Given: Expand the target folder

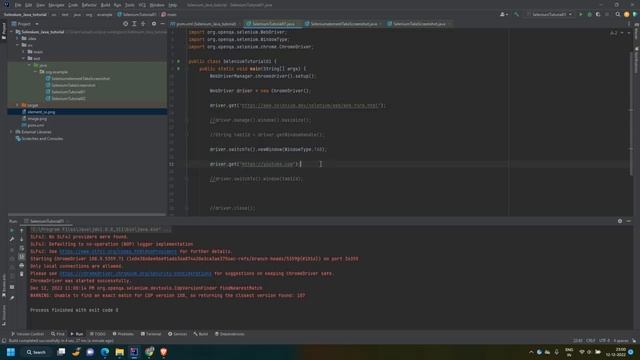Looking at the screenshot, I should [18, 105].
